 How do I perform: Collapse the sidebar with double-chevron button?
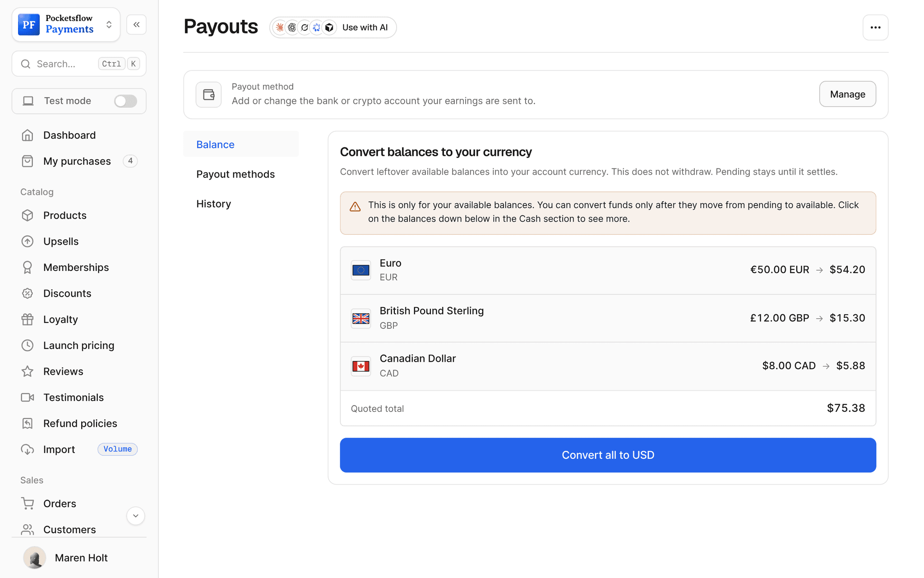(136, 24)
